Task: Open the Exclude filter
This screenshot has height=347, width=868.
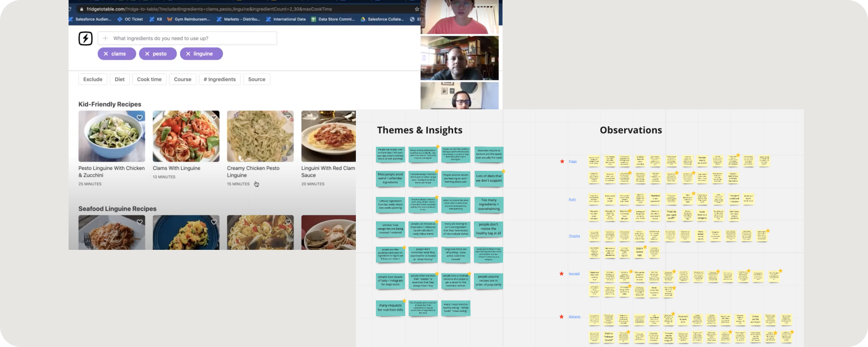Action: [x=93, y=79]
